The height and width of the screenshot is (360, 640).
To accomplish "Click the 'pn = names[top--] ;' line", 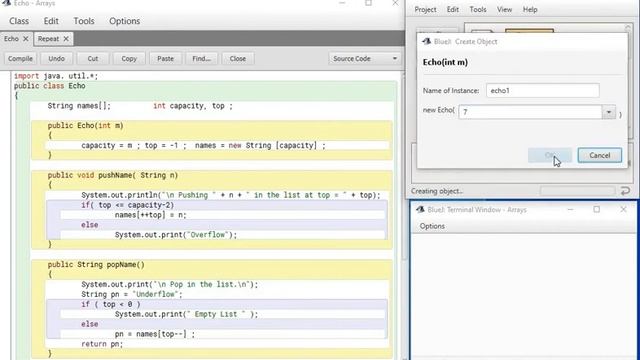I will [155, 334].
